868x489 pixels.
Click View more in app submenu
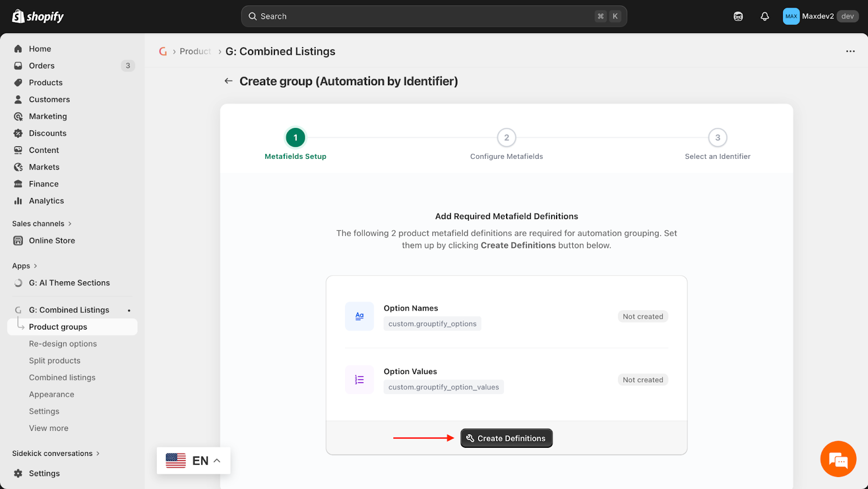click(x=49, y=428)
